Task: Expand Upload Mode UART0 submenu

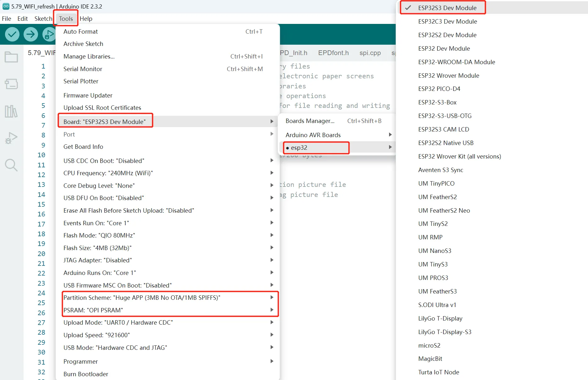Action: 168,322
